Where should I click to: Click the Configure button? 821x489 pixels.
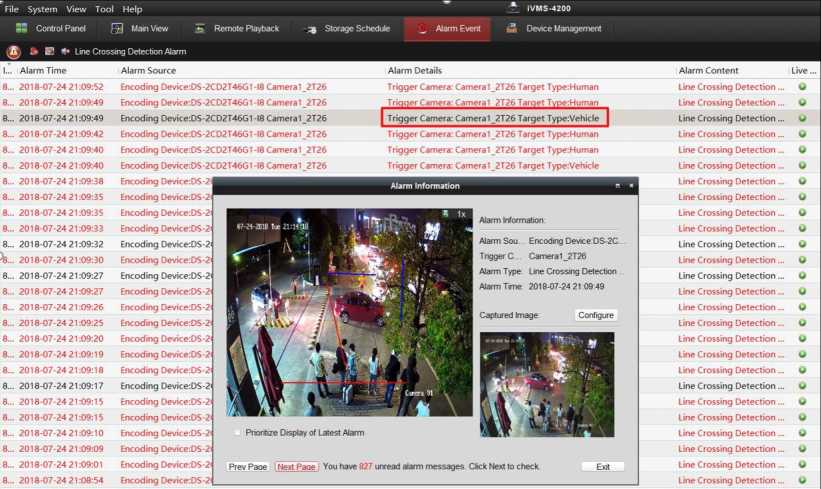[x=595, y=315]
